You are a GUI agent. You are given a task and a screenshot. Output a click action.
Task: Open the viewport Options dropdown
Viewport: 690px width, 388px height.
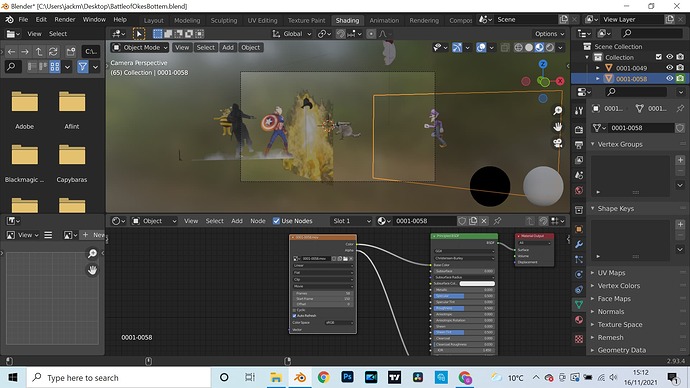[549, 34]
